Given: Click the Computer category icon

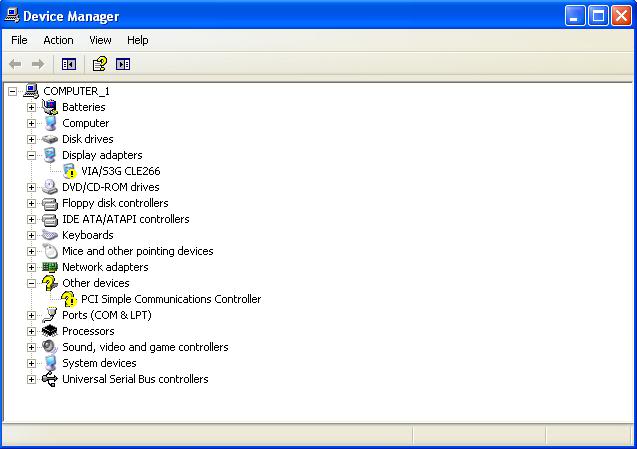Looking at the screenshot, I should pos(50,123).
